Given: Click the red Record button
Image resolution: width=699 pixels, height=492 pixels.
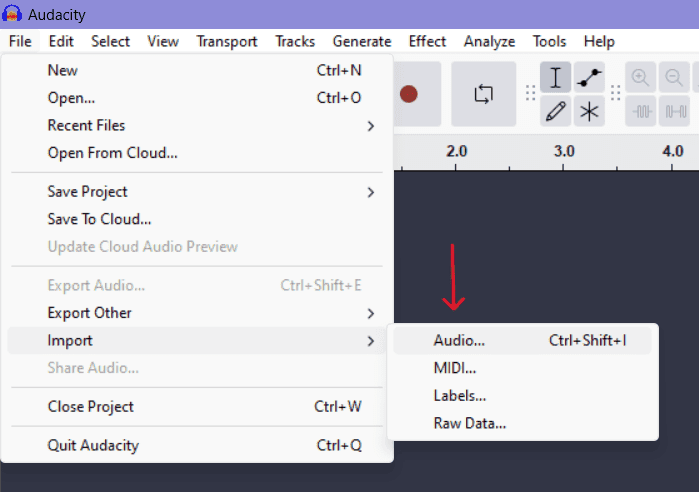Looking at the screenshot, I should (409, 94).
